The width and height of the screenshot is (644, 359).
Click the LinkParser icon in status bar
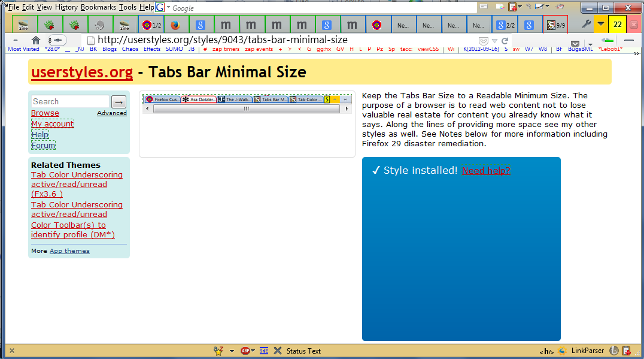(562, 351)
